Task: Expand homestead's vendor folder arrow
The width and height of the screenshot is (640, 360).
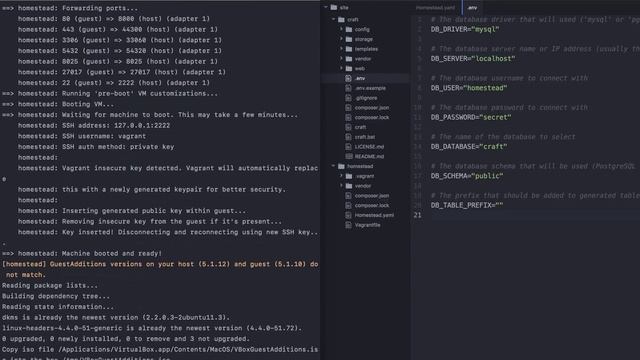Action: [x=341, y=186]
